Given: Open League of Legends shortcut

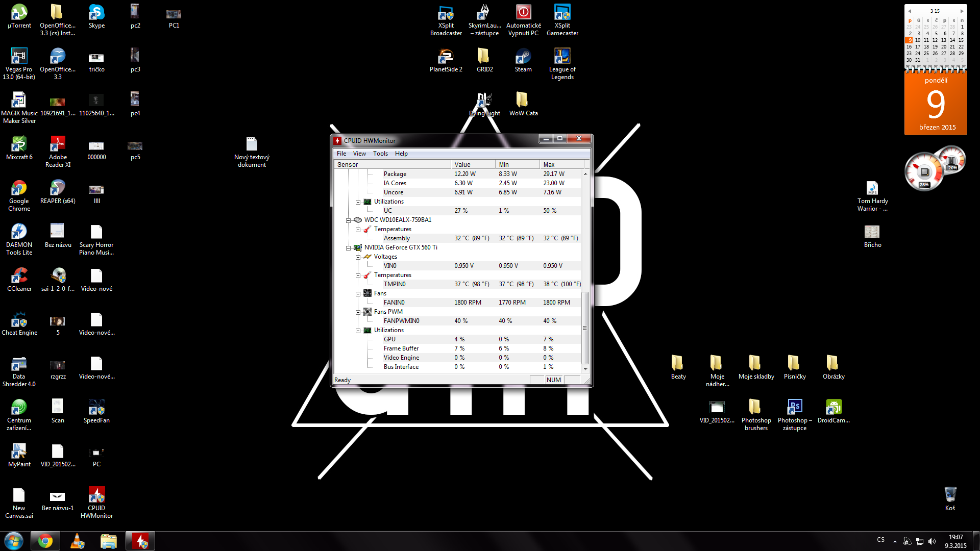Looking at the screenshot, I should pos(562,64).
